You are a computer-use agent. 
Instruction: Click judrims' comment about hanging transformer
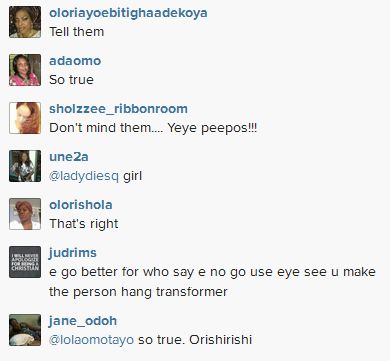212,282
